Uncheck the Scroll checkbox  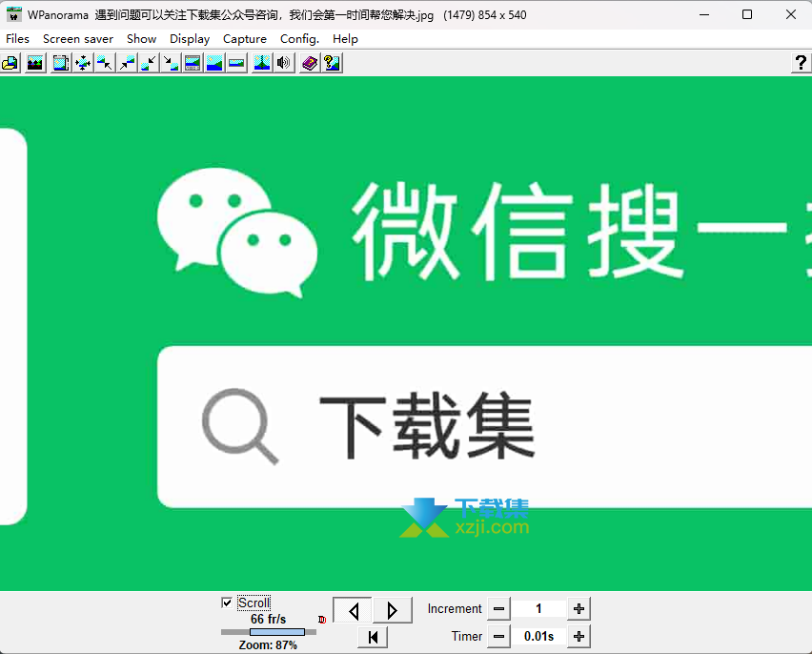226,603
